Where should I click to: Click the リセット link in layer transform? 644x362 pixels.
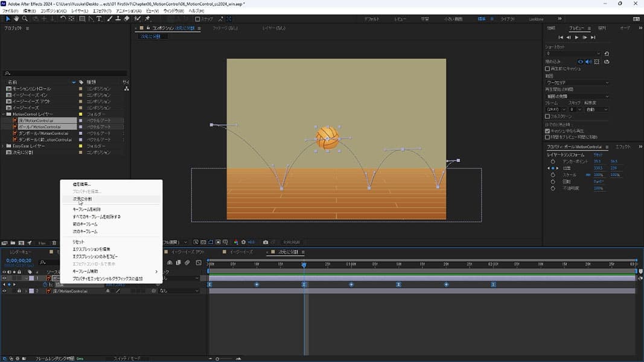coord(598,155)
